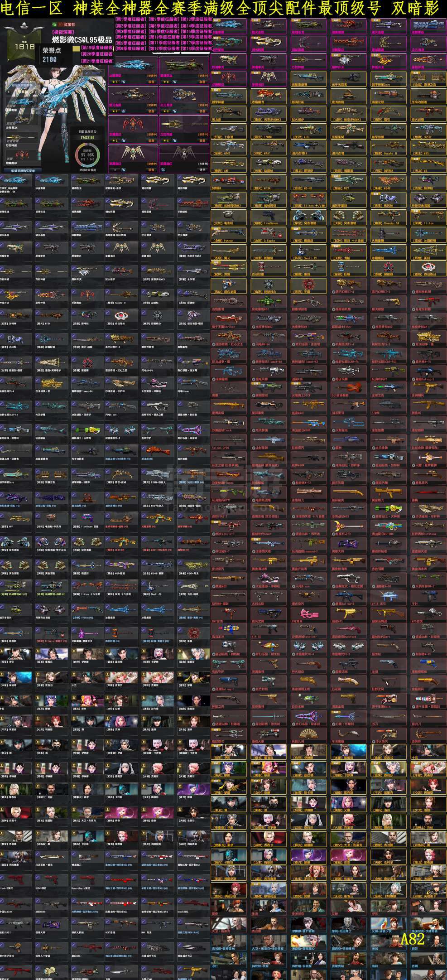Click the red demon wings in the Z slot
The height and width of the screenshot is (980, 447).
(x=133, y=124)
